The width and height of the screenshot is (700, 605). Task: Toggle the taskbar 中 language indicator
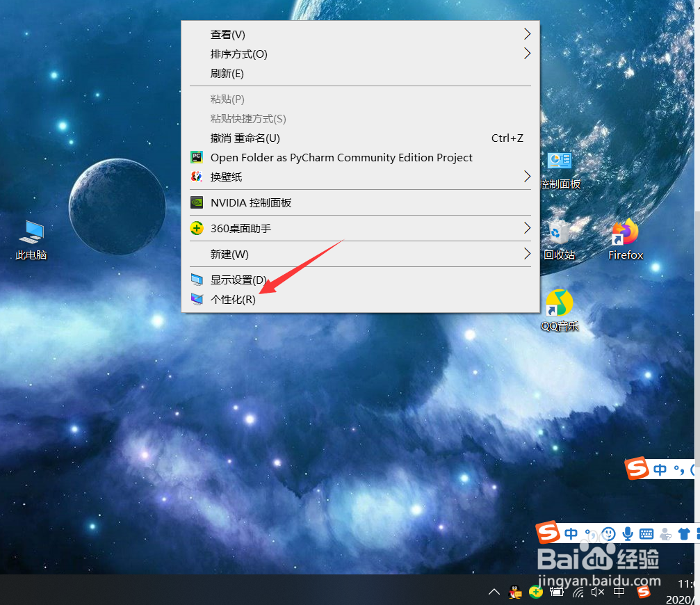[x=619, y=592]
